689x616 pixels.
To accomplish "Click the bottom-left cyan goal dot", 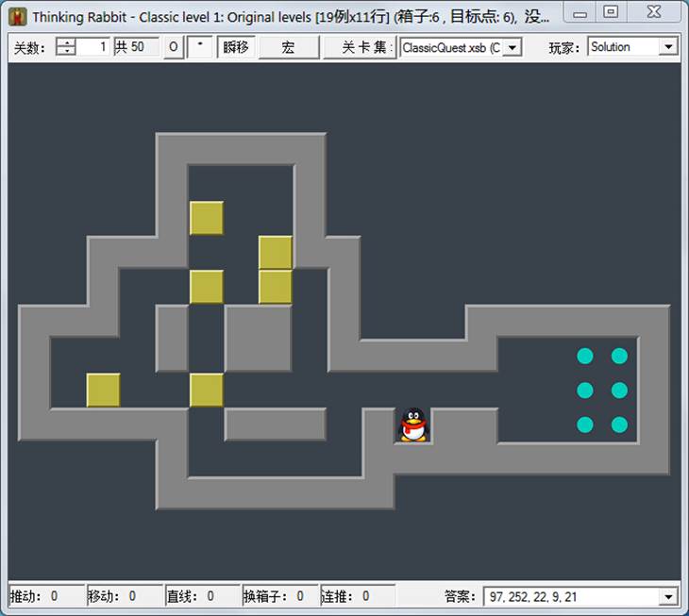I will (584, 425).
